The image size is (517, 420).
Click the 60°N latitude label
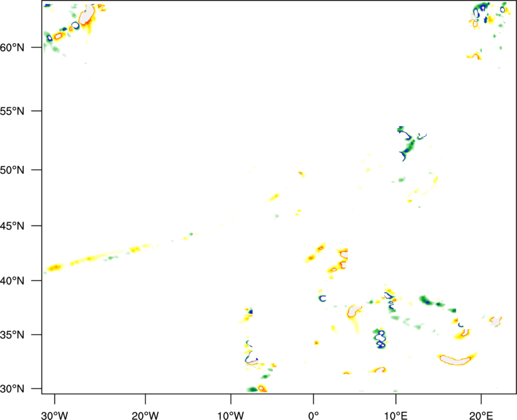point(12,47)
